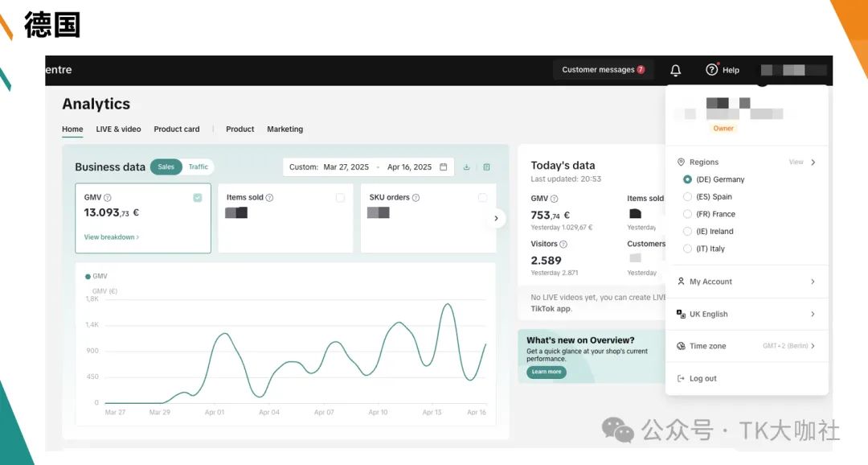Open the metrics settings icon beside download
The width and height of the screenshot is (868, 465).
coord(486,167)
